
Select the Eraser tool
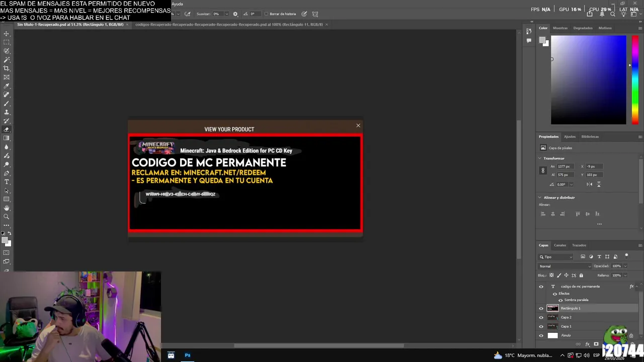point(7,129)
